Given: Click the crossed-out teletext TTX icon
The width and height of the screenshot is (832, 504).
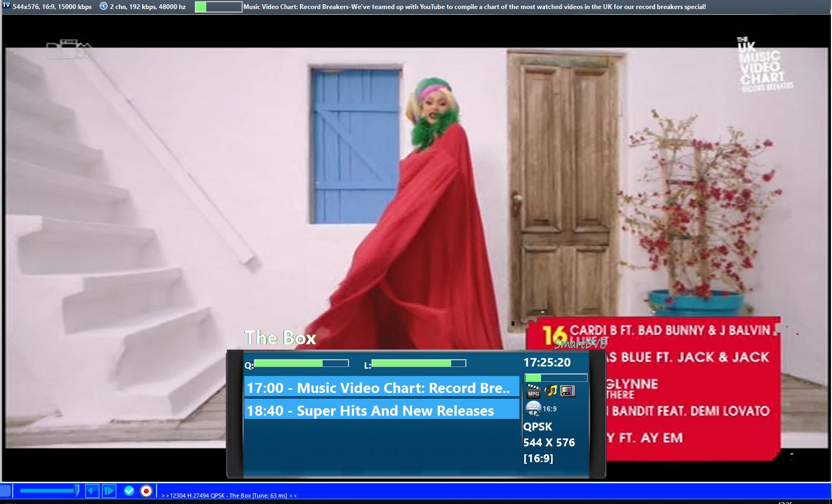Looking at the screenshot, I should (533, 408).
